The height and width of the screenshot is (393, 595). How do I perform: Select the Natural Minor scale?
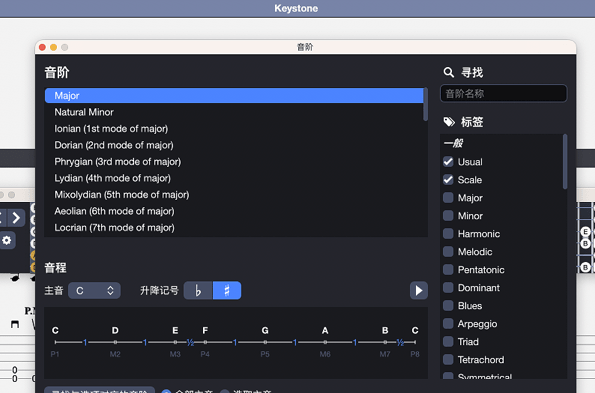(234, 112)
